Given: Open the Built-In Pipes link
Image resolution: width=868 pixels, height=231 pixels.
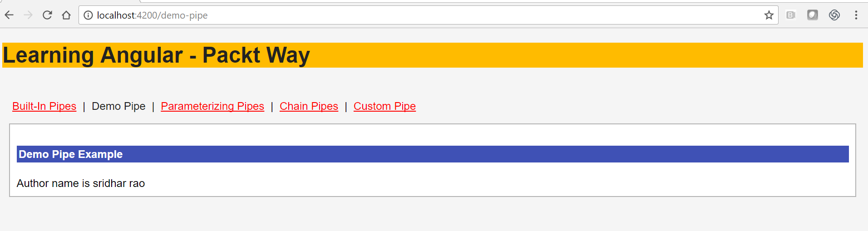Looking at the screenshot, I should point(44,106).
